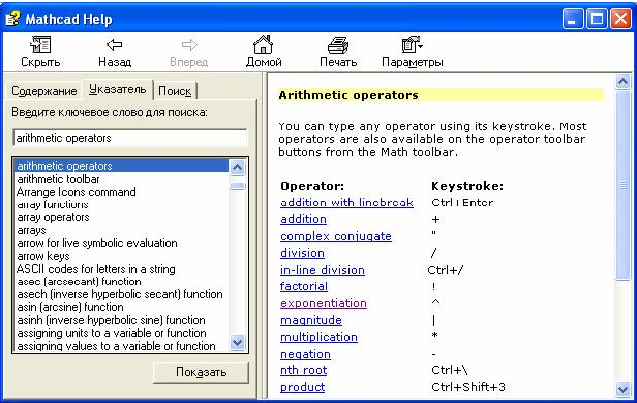Click topic pane scroll down arrow

623,389
